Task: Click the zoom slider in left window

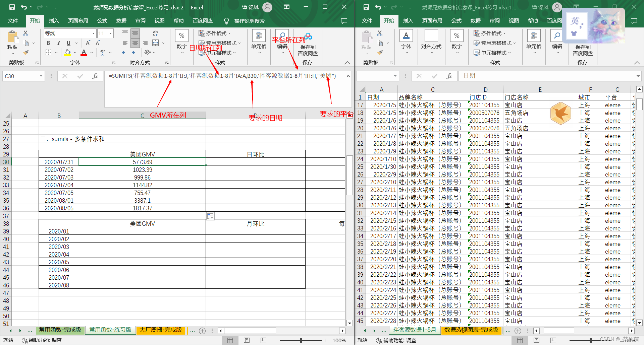Action: tap(301, 340)
